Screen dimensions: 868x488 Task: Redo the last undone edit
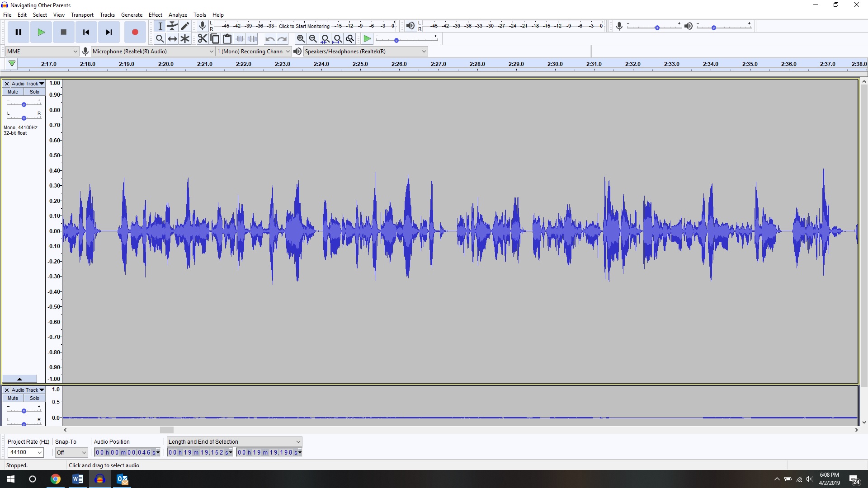(282, 38)
